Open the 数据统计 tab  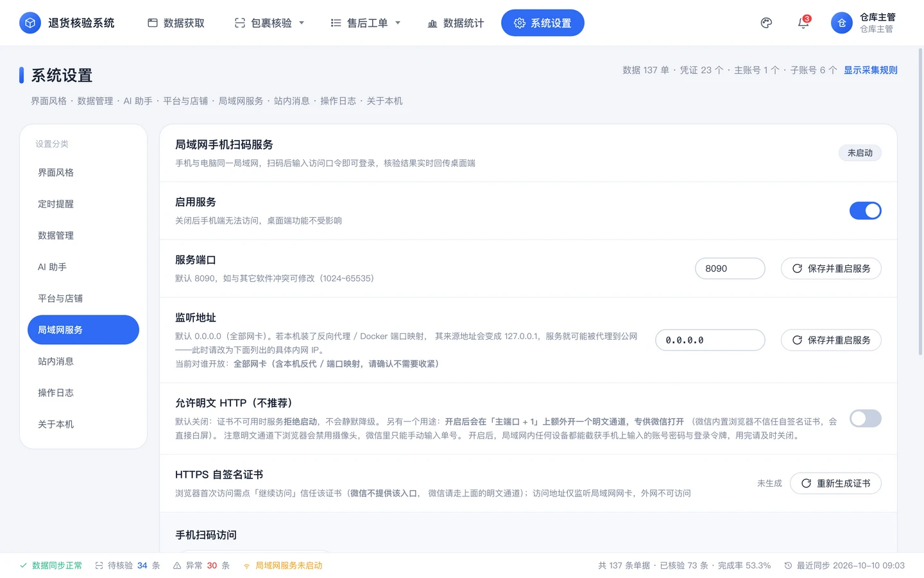click(456, 23)
